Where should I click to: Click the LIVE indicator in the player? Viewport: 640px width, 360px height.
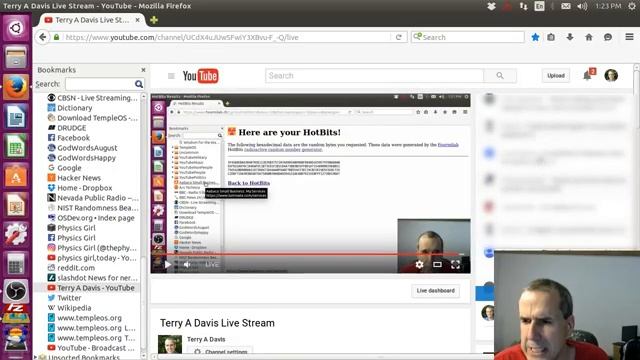tap(211, 265)
